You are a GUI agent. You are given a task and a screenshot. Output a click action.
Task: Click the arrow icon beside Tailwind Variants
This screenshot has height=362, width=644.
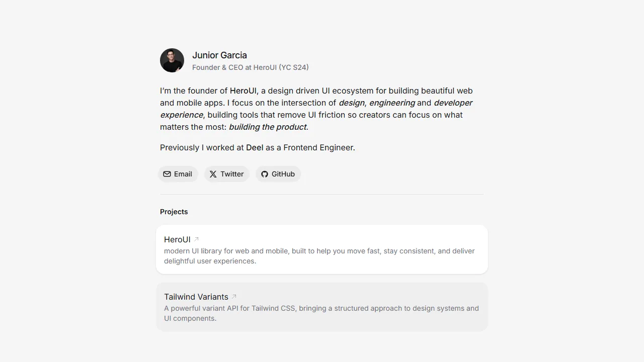234,296
